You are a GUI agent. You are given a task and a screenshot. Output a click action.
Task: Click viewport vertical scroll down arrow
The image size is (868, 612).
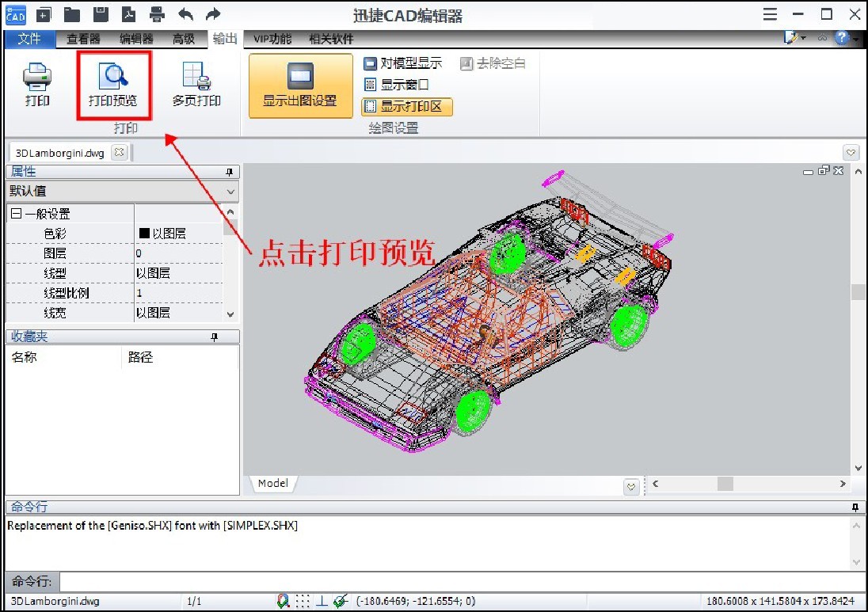pyautogui.click(x=858, y=468)
